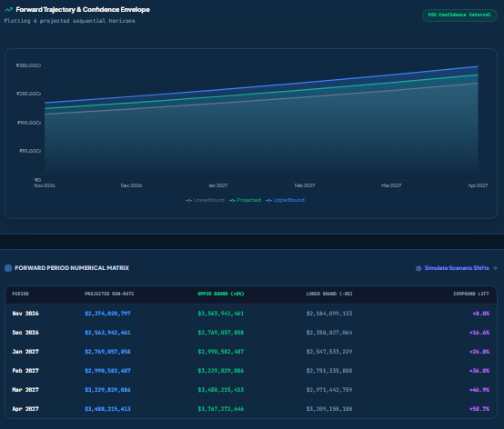Select the Period column header
This screenshot has height=429, width=504.
tap(20, 294)
